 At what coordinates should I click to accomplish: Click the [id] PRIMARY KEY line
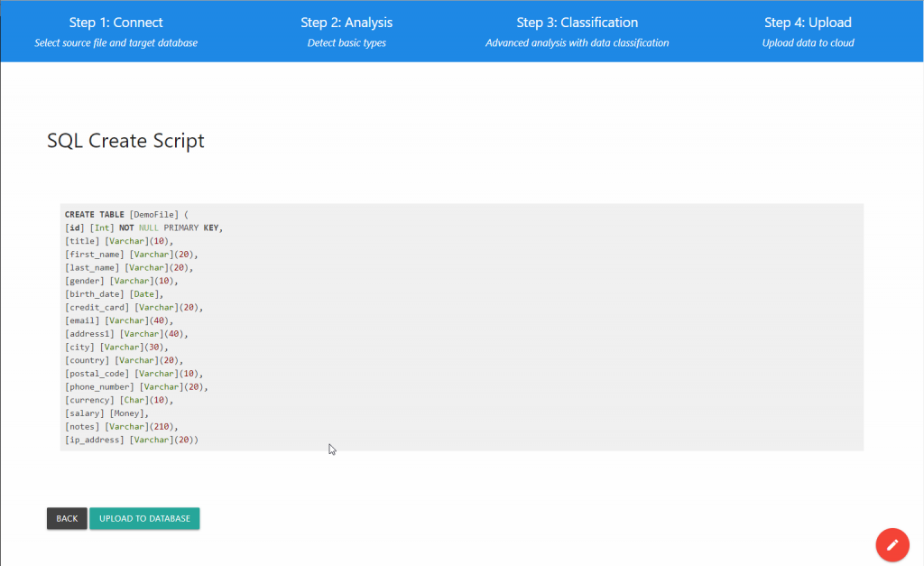143,227
